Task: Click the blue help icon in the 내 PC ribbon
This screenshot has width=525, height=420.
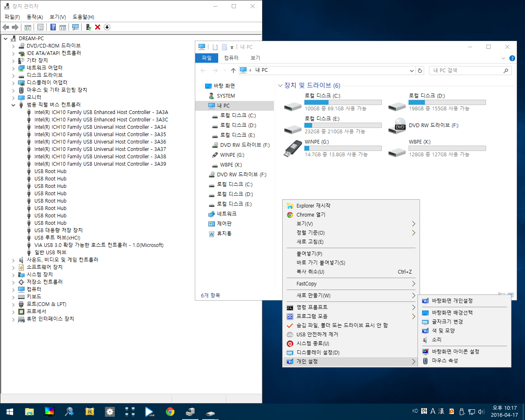Action: [512, 58]
